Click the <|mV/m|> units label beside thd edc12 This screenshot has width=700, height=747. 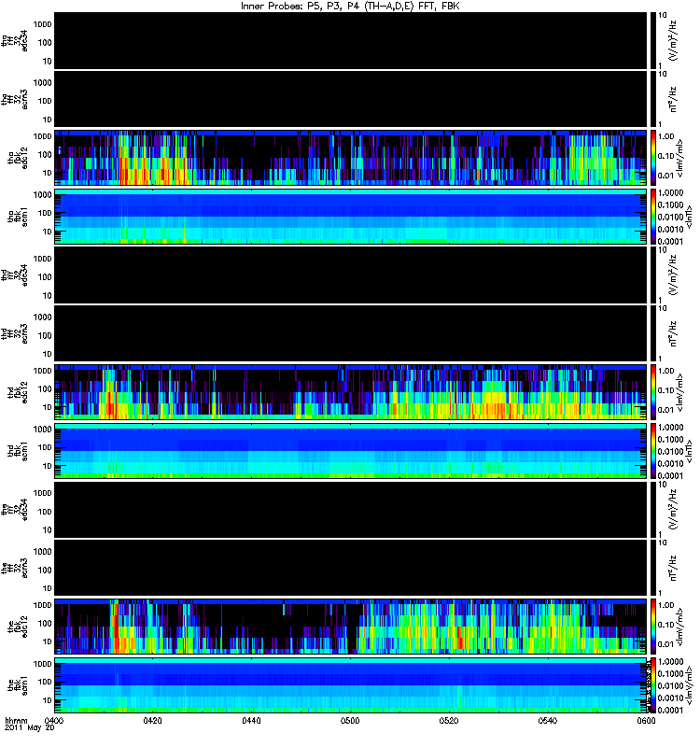pos(680,392)
